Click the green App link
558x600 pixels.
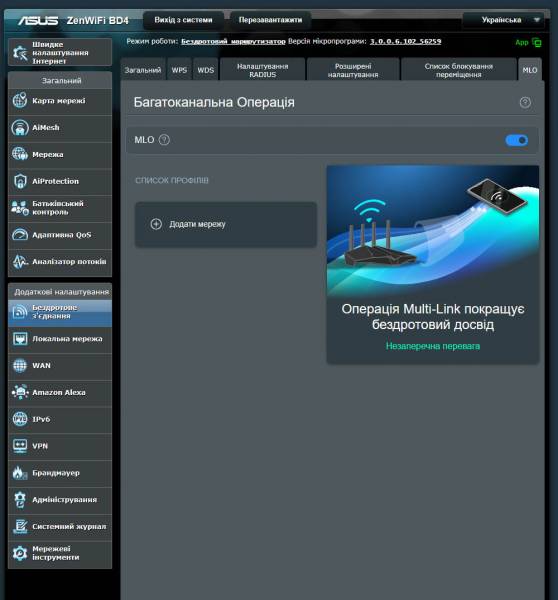click(522, 42)
